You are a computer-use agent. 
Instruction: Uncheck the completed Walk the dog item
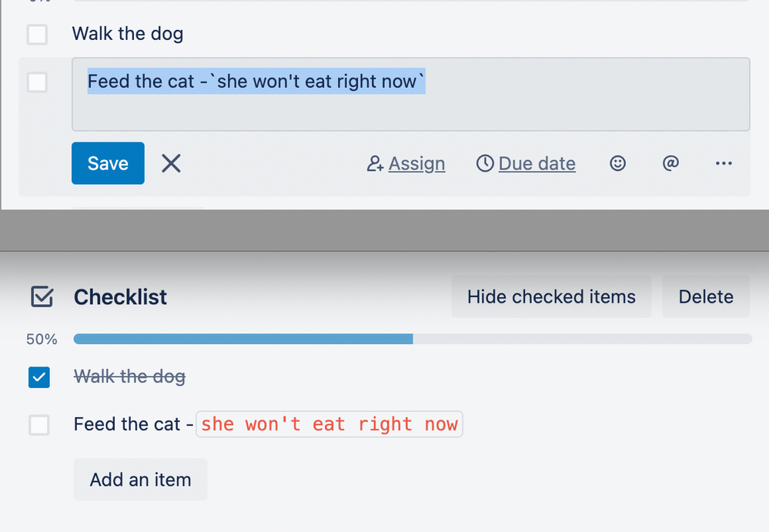38,377
